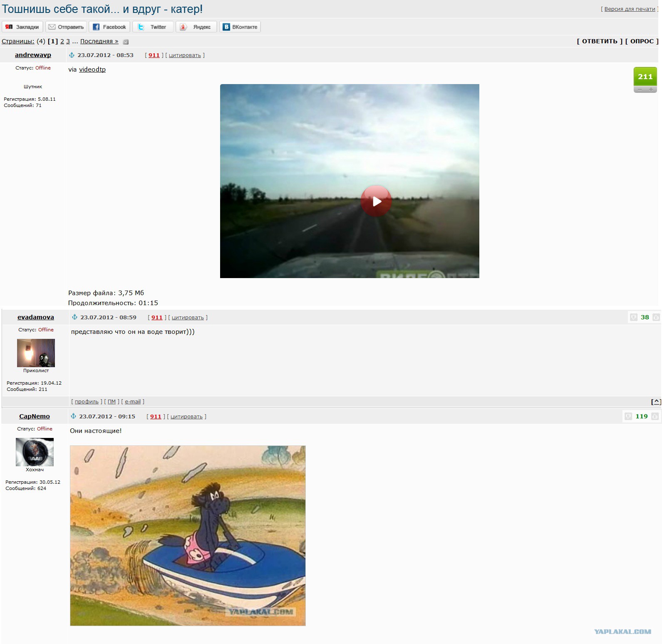Open CapNemo's username link

[x=35, y=416]
